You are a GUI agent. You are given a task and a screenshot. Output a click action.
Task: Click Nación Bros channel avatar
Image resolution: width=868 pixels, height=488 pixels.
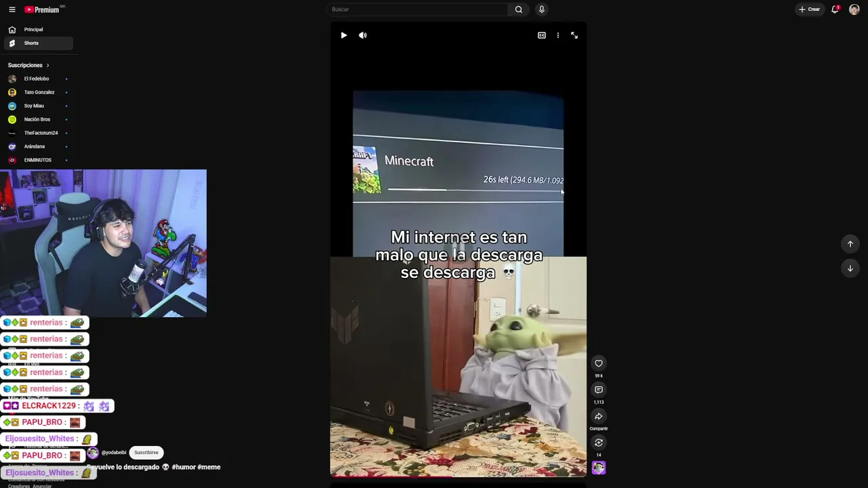[x=12, y=119]
